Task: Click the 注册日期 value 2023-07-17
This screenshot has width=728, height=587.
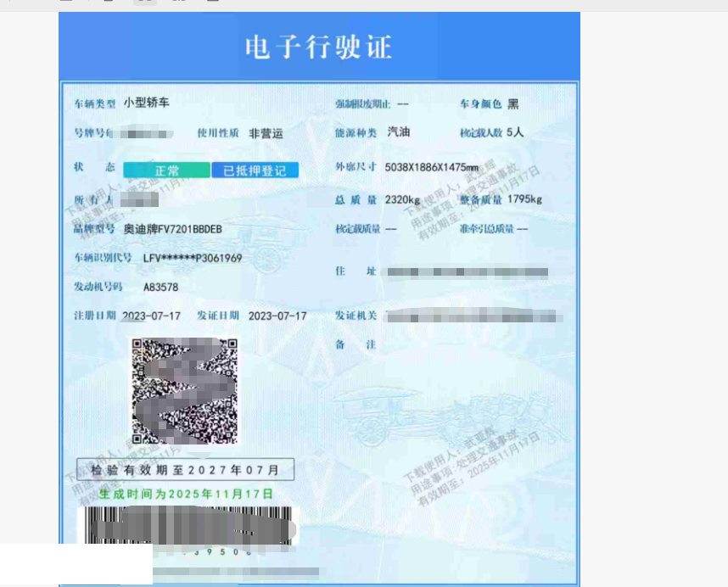Action: [151, 316]
